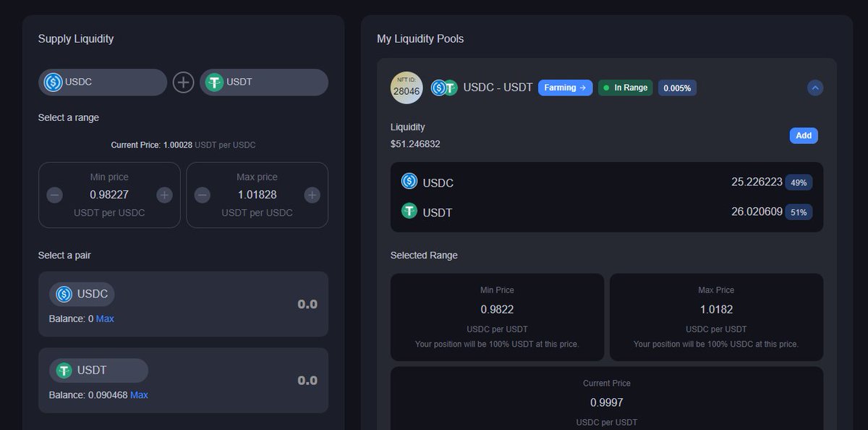Select the 26.020609 USDT amount
868x430 pixels.
click(x=757, y=212)
